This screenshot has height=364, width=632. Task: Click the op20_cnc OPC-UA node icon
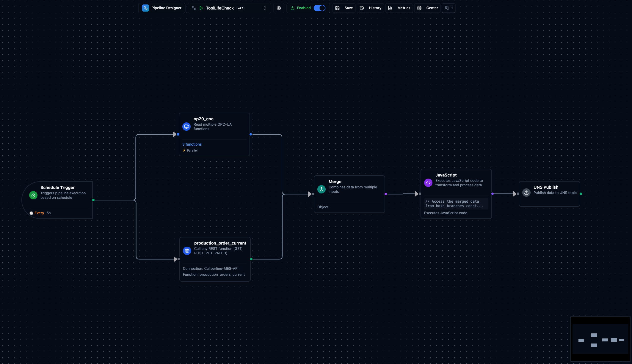[186, 127]
